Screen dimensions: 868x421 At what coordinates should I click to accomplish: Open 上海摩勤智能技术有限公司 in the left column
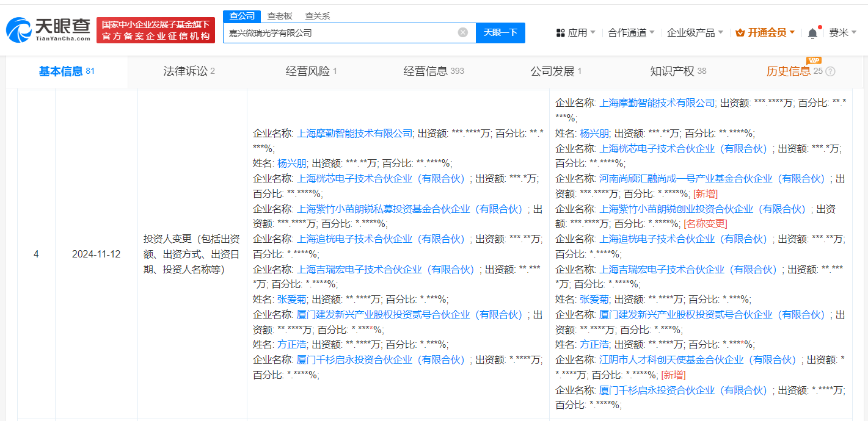[354, 134]
